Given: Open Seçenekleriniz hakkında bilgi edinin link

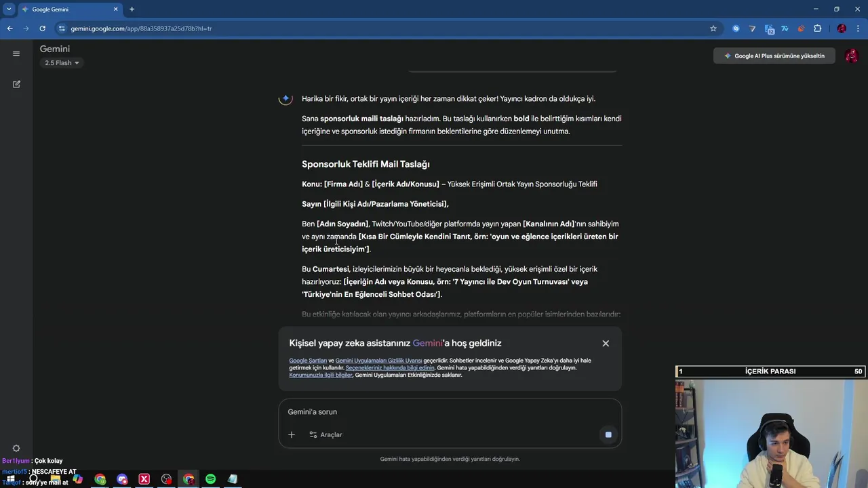Looking at the screenshot, I should tap(390, 368).
